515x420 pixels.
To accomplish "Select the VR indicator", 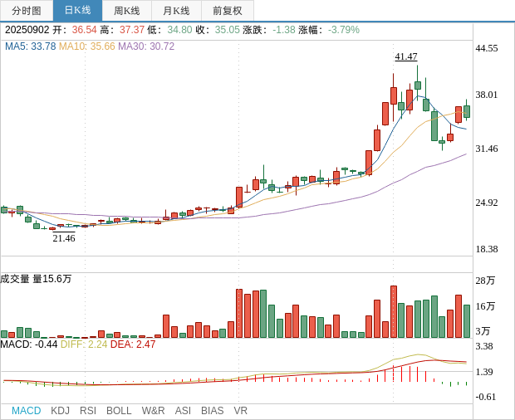I will pos(240,411).
